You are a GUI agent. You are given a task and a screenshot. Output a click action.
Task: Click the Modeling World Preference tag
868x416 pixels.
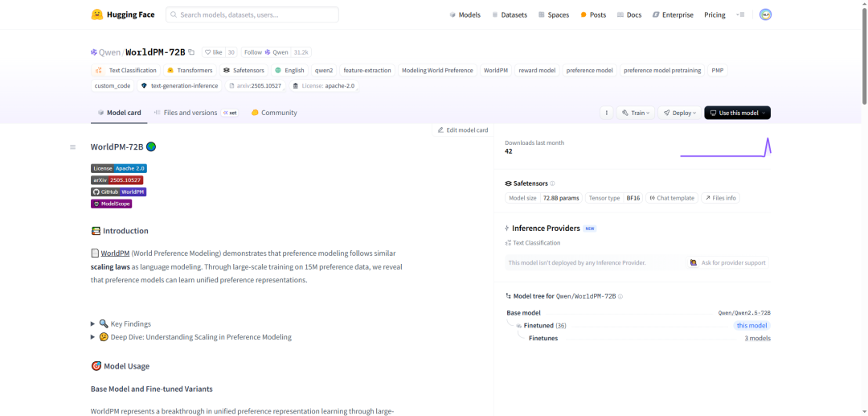click(438, 70)
